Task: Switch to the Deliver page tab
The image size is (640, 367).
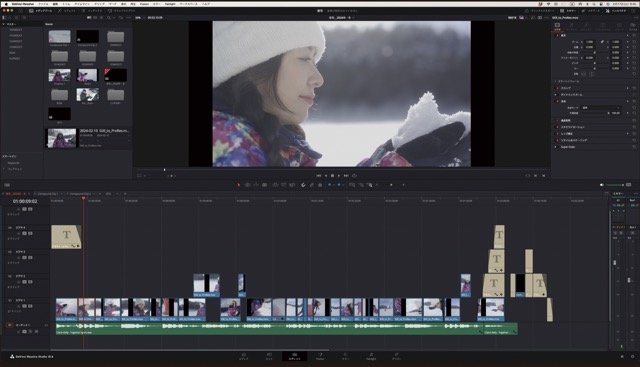Action: coord(396,356)
